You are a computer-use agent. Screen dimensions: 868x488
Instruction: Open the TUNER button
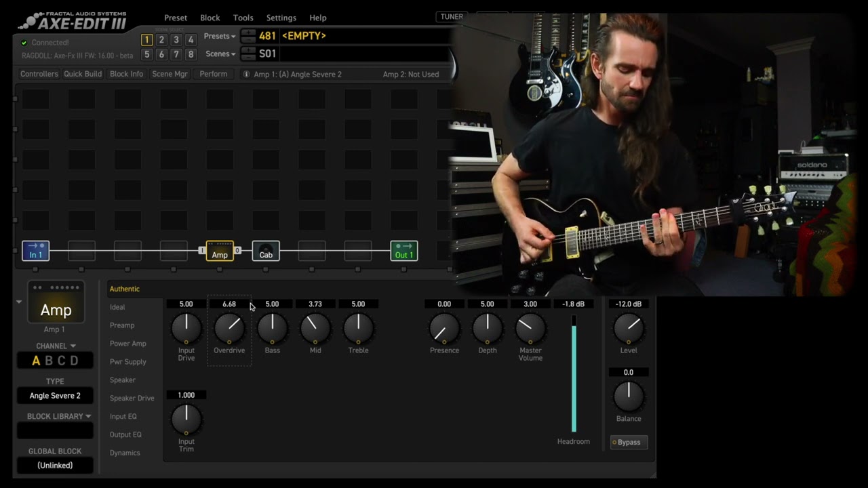click(x=452, y=16)
